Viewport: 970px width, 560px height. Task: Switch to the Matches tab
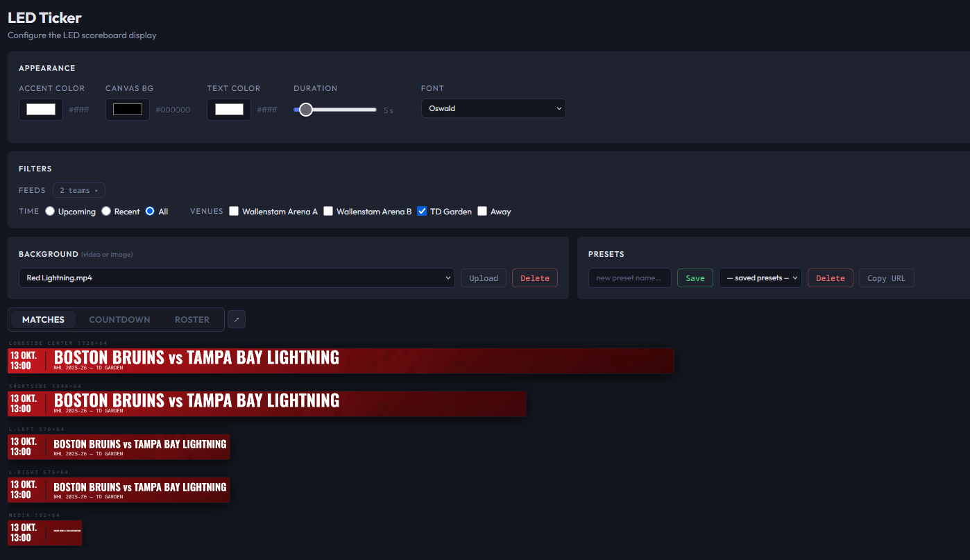[x=43, y=319]
